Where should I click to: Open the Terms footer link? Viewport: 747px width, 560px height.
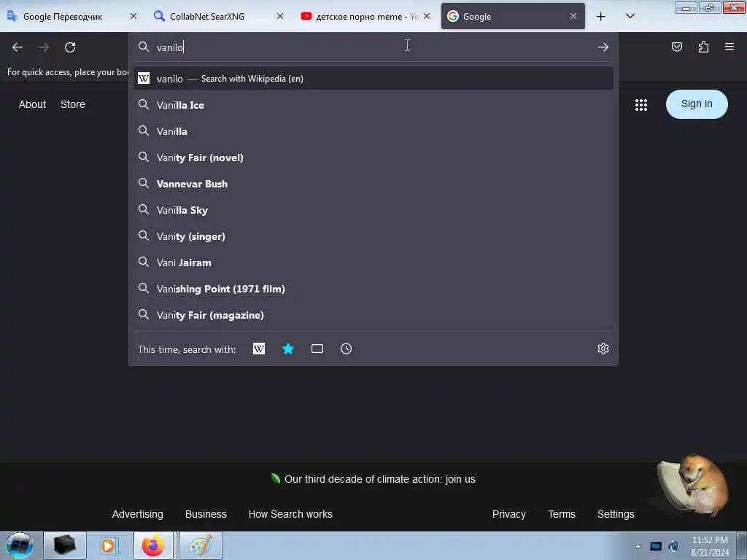[x=562, y=514]
